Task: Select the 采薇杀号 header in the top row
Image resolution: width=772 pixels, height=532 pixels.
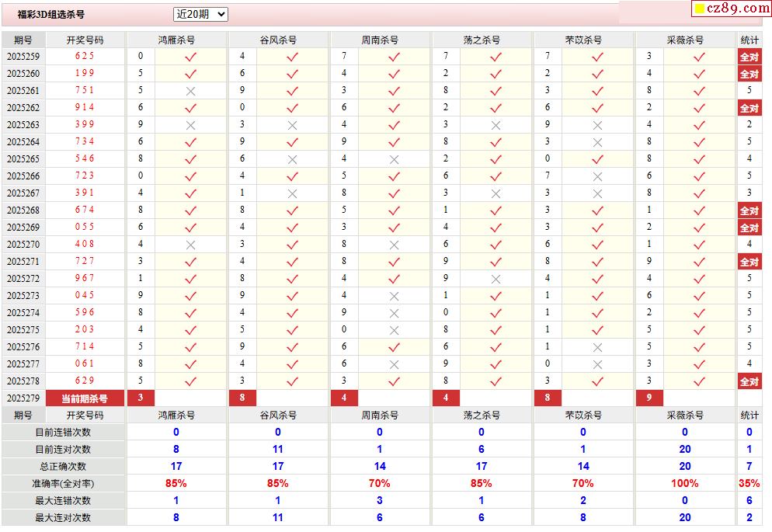Action: coord(685,40)
